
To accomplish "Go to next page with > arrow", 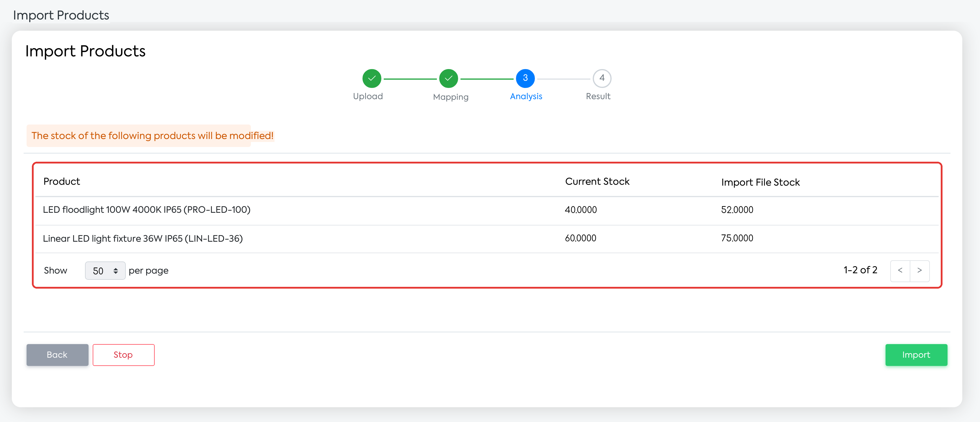I will 919,270.
